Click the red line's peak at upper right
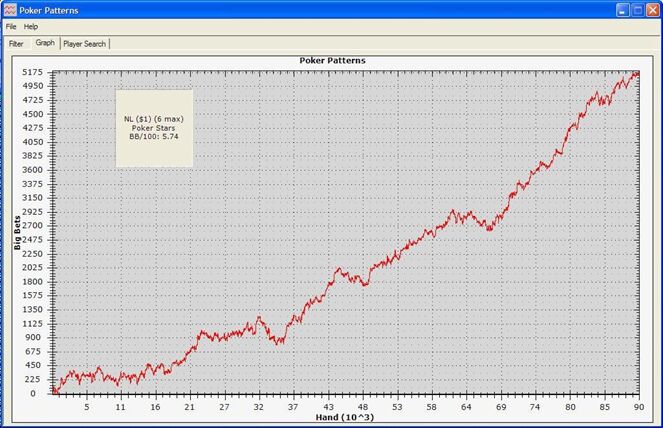The height and width of the screenshot is (428, 663). pyautogui.click(x=637, y=74)
